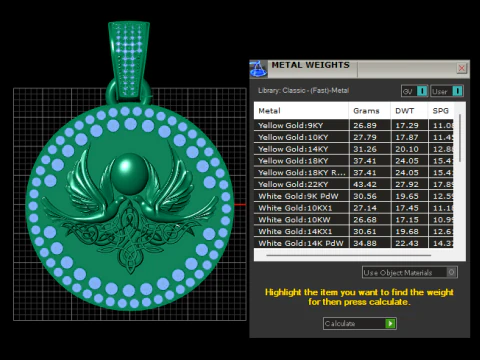This screenshot has width=480, height=360.
Task: Select the White Gold:14KX1 row
Action: [x=354, y=231]
